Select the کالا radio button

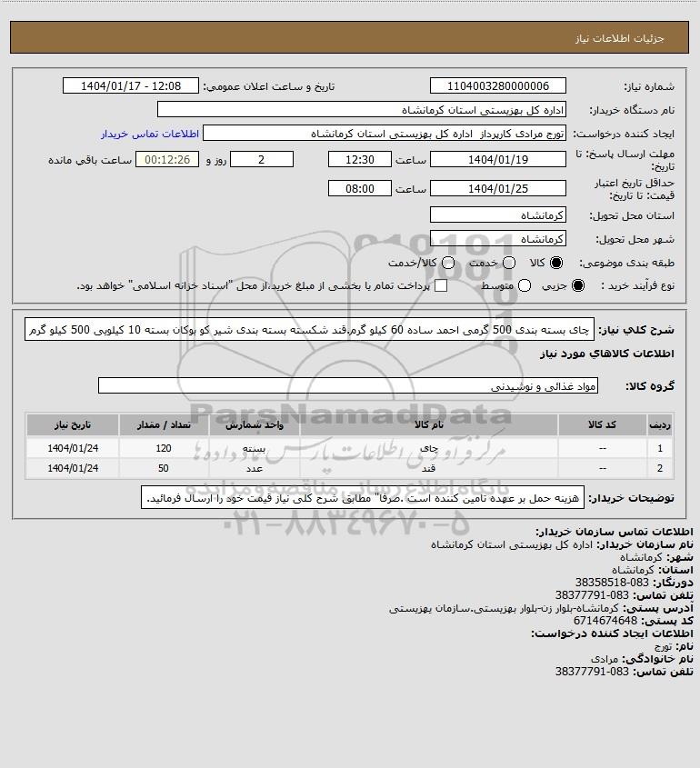[x=556, y=263]
